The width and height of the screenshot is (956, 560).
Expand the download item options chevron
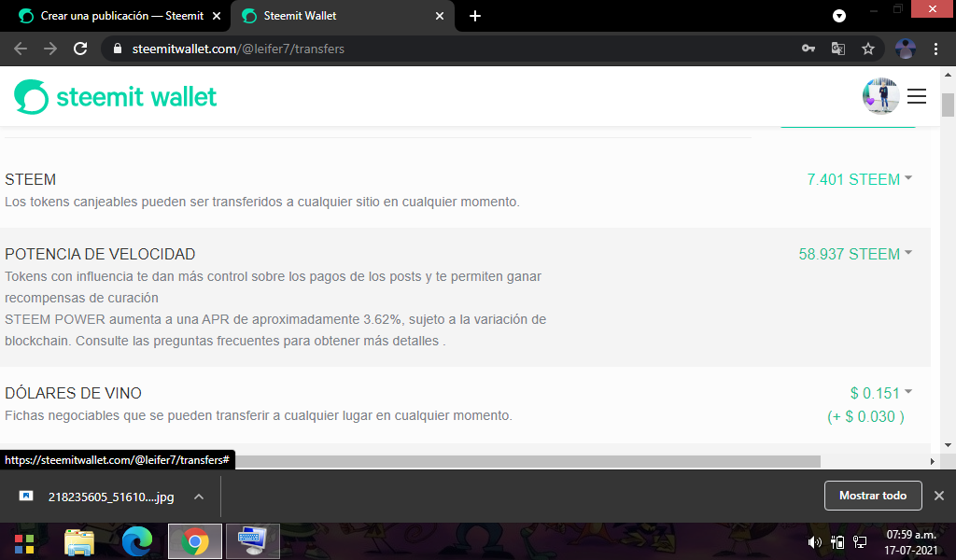(x=199, y=497)
